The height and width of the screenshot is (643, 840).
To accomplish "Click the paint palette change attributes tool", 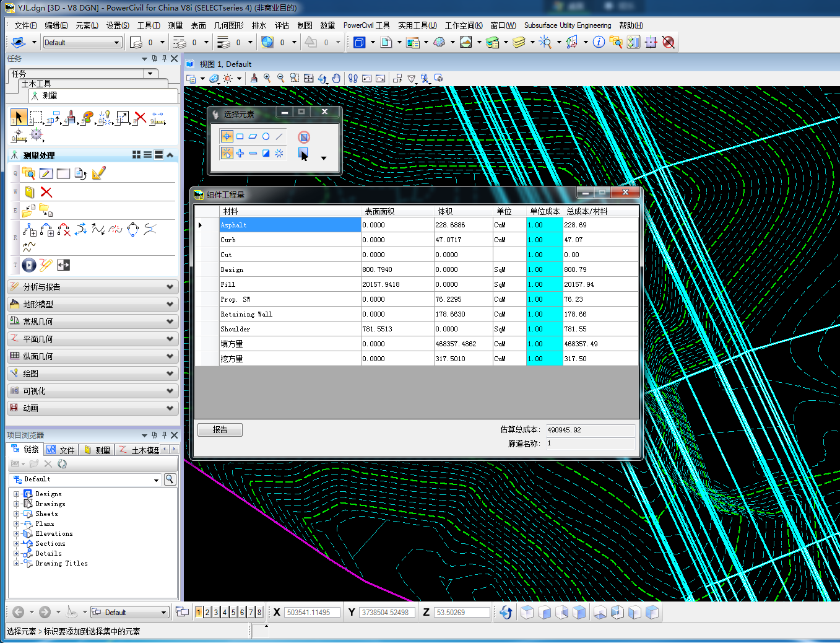I will point(87,118).
